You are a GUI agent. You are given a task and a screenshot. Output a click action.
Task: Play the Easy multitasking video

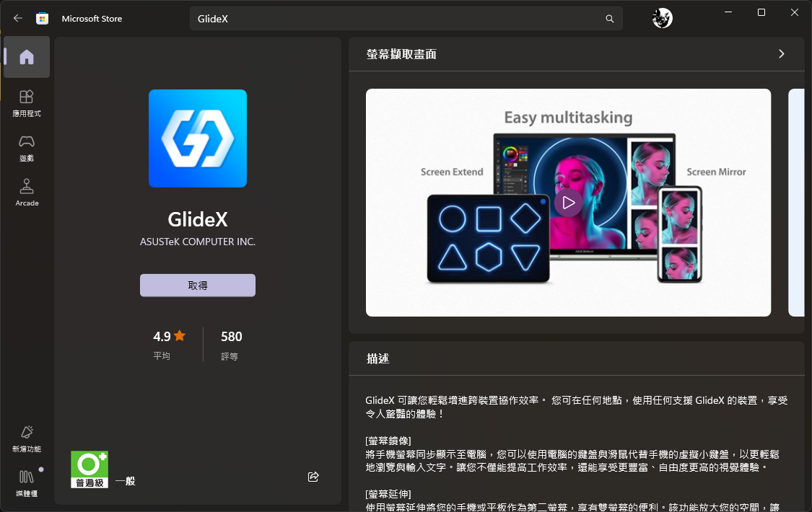(x=568, y=203)
